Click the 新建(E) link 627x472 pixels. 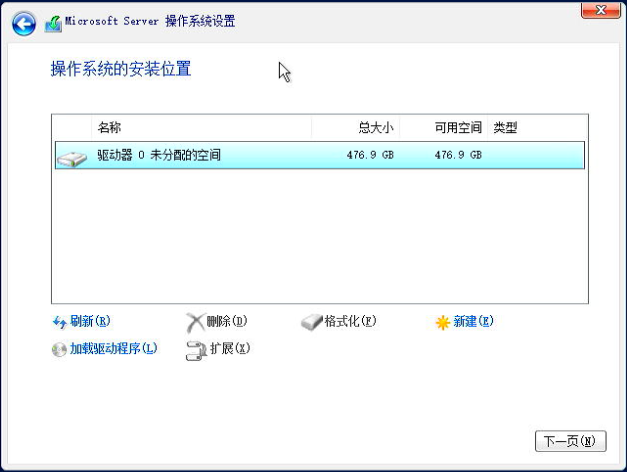tap(473, 321)
